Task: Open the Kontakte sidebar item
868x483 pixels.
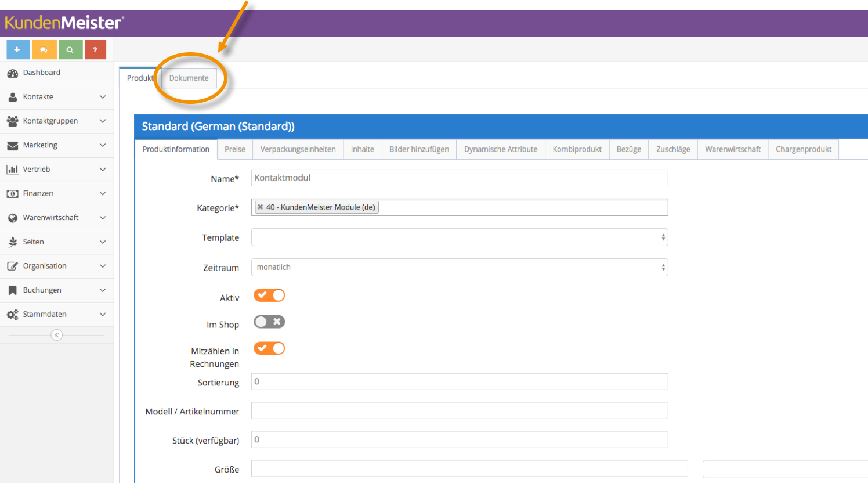Action: click(x=57, y=97)
